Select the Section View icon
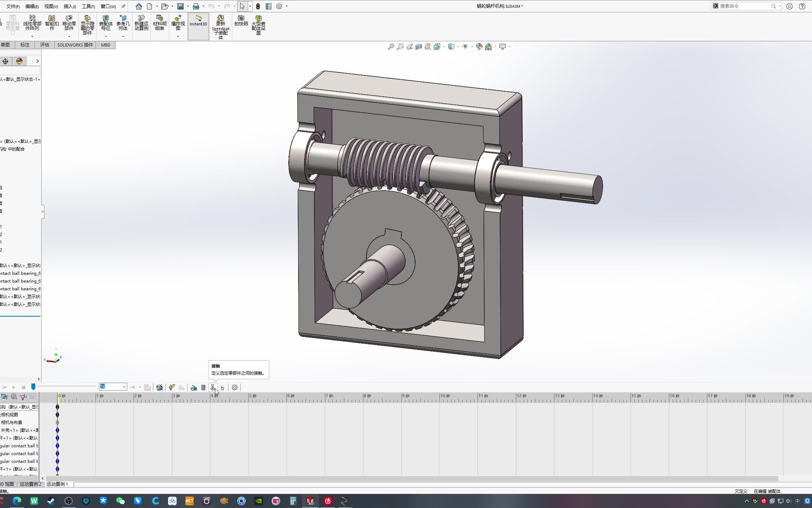The width and height of the screenshot is (812, 508). click(418, 47)
